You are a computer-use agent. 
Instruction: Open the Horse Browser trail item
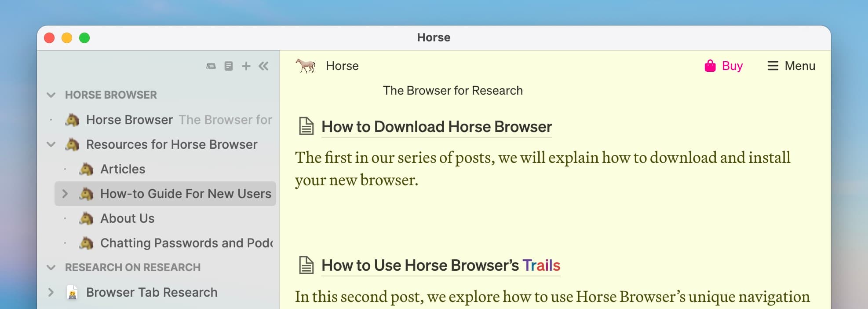[x=129, y=120]
